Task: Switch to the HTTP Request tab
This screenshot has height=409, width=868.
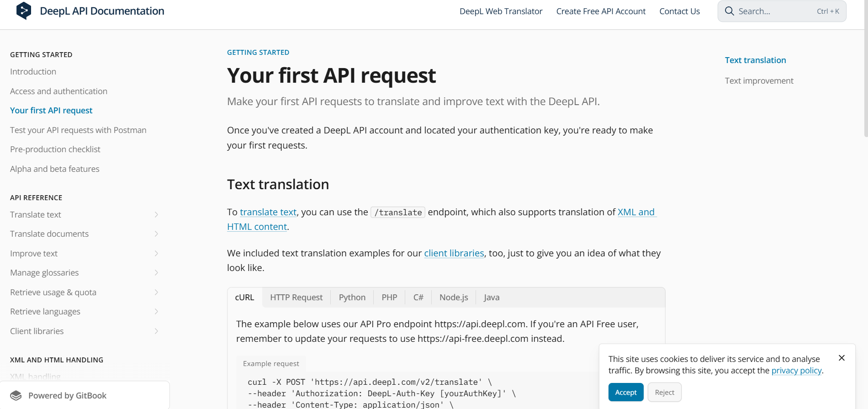Action: 296,297
